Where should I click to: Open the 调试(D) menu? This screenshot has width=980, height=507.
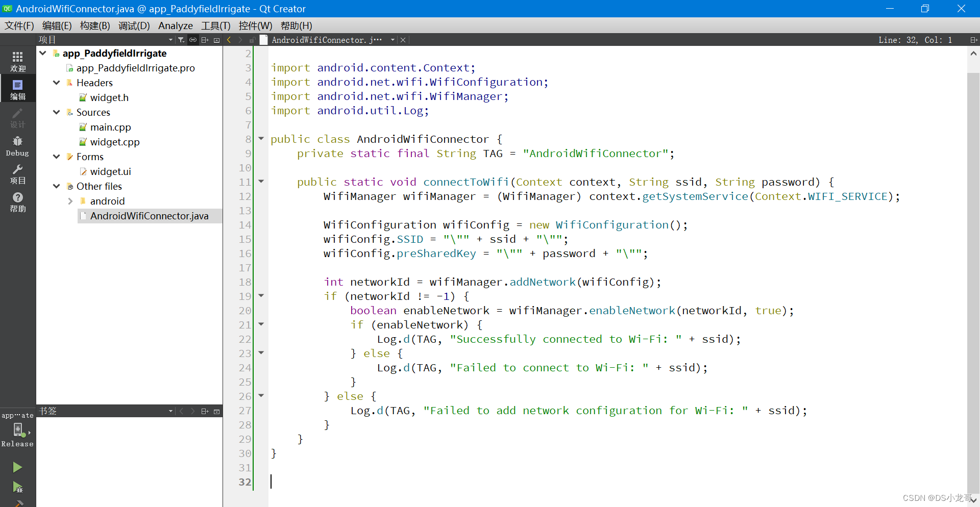(134, 26)
